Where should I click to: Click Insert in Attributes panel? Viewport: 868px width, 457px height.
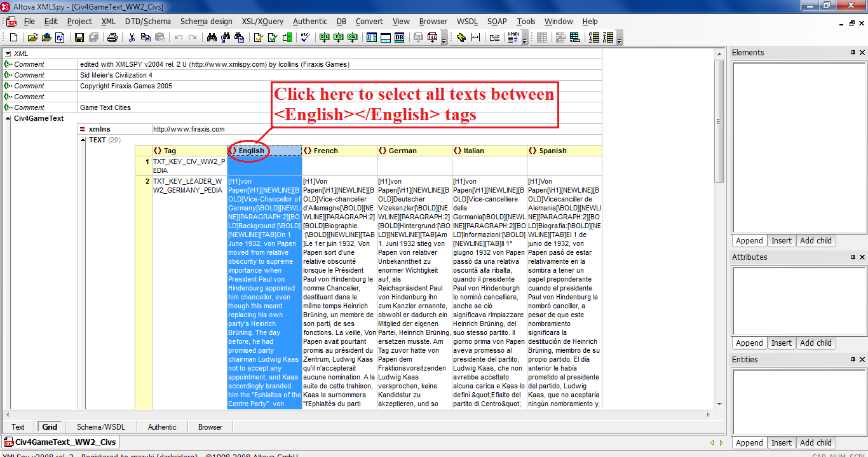point(781,343)
